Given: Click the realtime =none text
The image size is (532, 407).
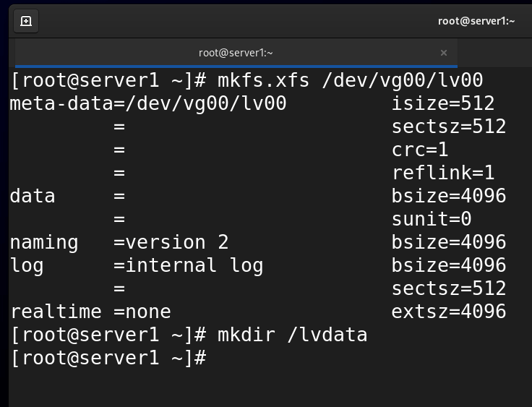Looking at the screenshot, I should click(90, 312).
